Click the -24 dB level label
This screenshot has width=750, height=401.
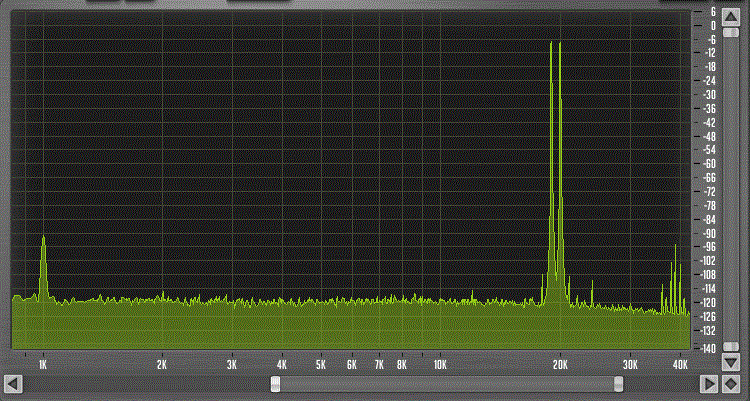[709, 81]
